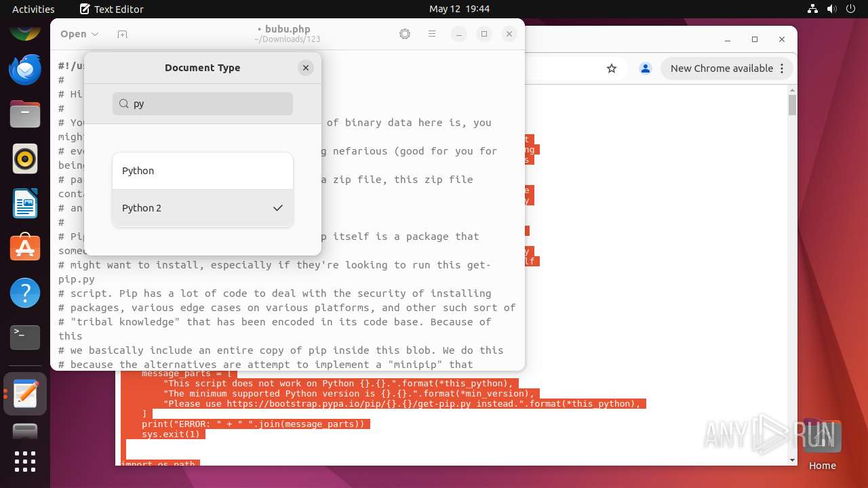Image resolution: width=868 pixels, height=488 pixels.
Task: Click Activities in the top bar
Action: pyautogui.click(x=33, y=9)
